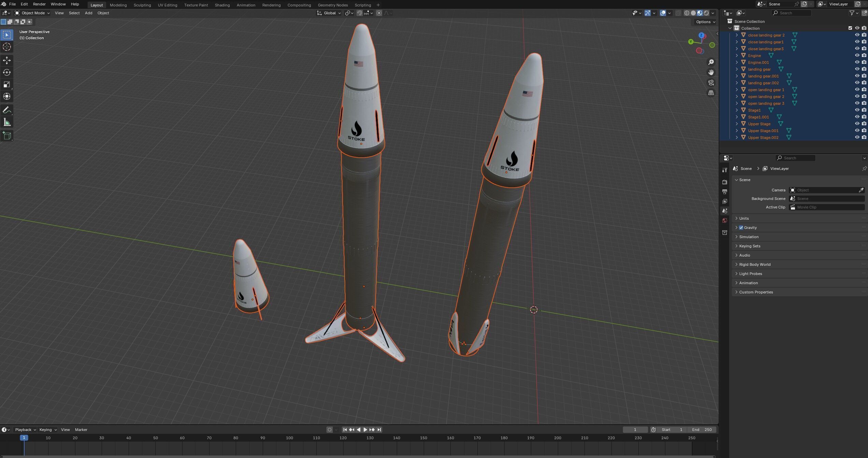Select the Scale tool
This screenshot has height=458, width=868.
pyautogui.click(x=7, y=84)
